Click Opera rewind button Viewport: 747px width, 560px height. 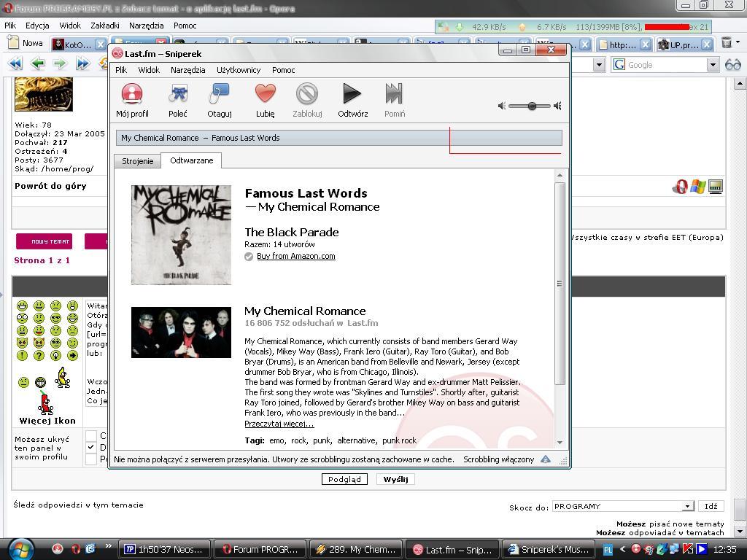pos(15,63)
